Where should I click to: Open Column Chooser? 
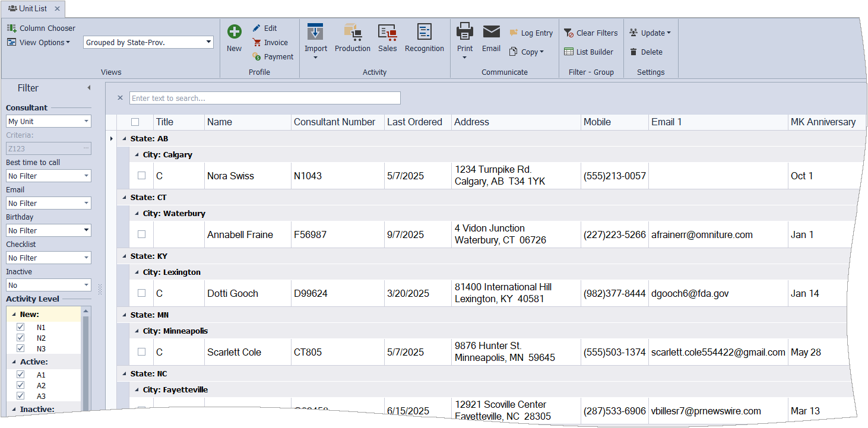click(42, 28)
